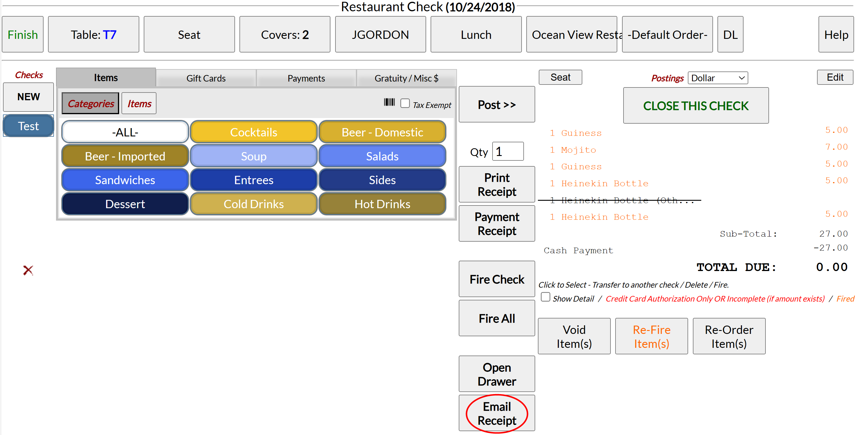Screen dimensions: 868x435
Task: Select Gratuity / Misc $ tab
Action: click(x=406, y=78)
